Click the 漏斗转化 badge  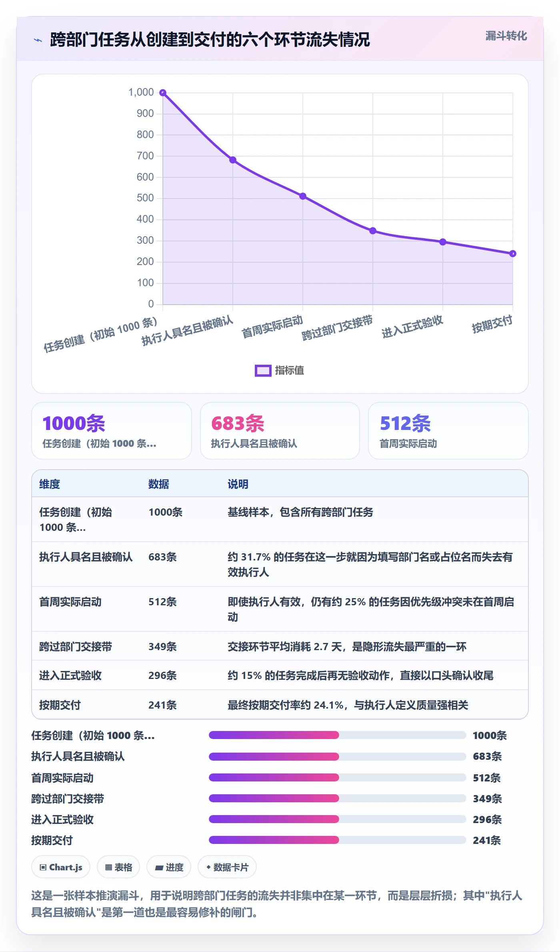pyautogui.click(x=506, y=36)
